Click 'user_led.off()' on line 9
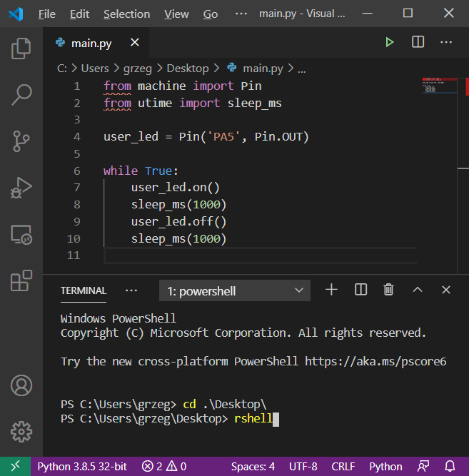The height and width of the screenshot is (476, 469). point(178,222)
